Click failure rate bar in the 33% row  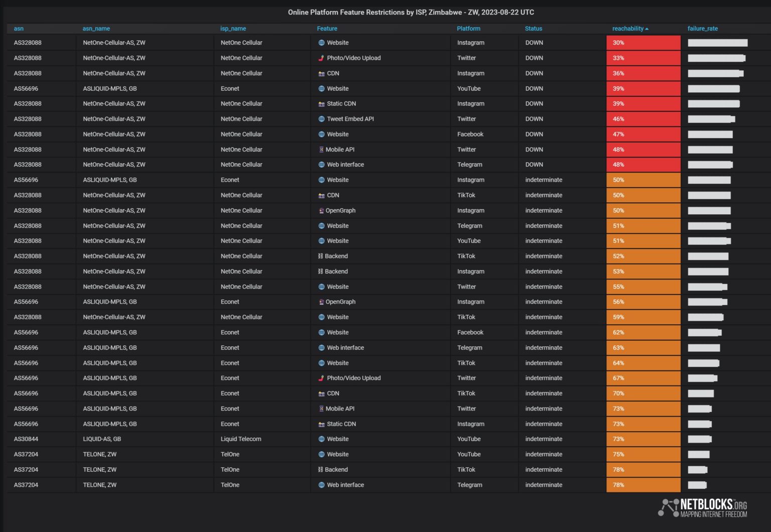click(x=716, y=58)
